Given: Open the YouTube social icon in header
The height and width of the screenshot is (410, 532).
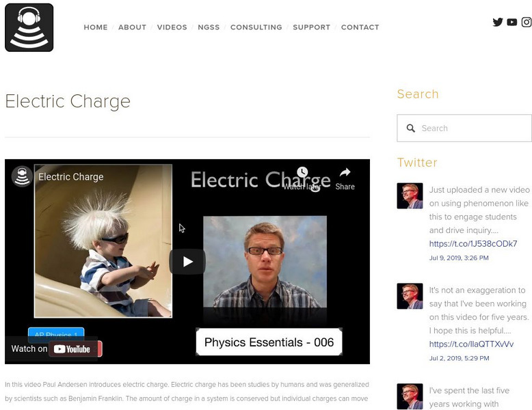Looking at the screenshot, I should pos(512,23).
